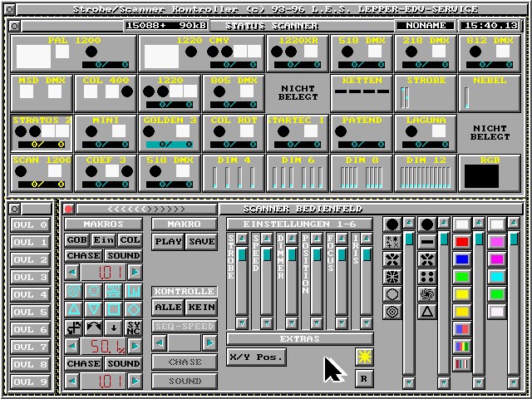Toggle overlay OVL 1
This screenshot has height=399, width=532.
pyautogui.click(x=30, y=242)
